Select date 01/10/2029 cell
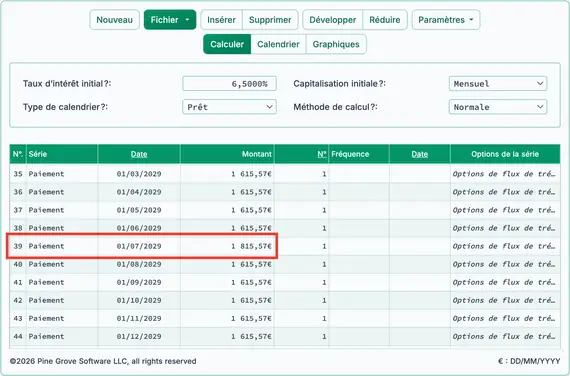570x376 pixels. [139, 300]
